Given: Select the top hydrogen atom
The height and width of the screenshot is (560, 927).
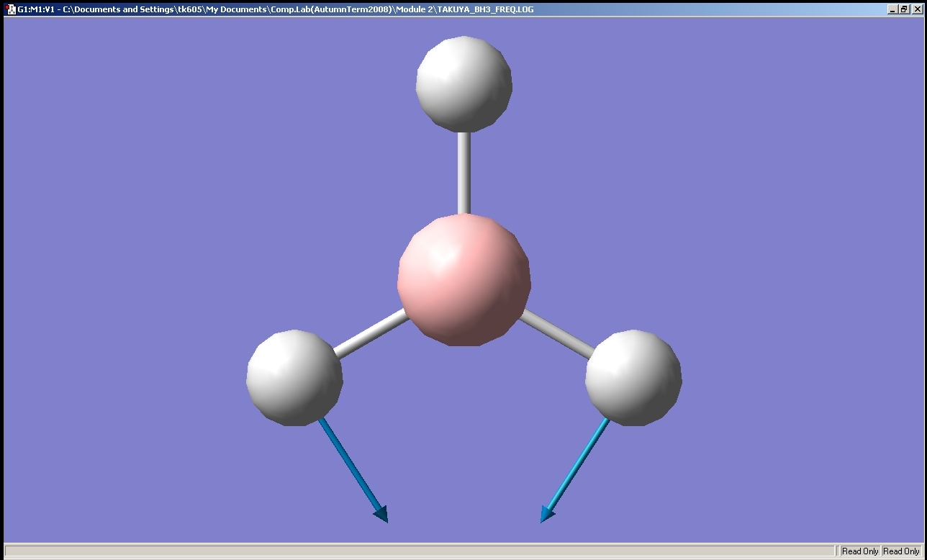Looking at the screenshot, I should pyautogui.click(x=464, y=84).
